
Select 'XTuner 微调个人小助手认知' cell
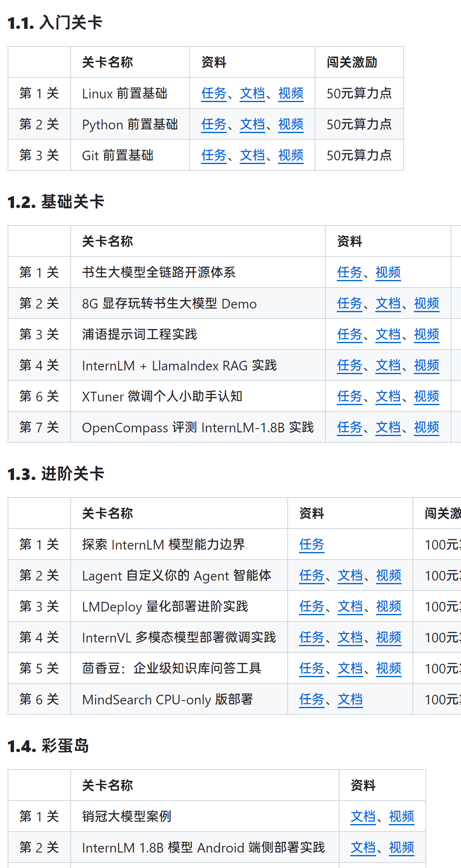pyautogui.click(x=198, y=396)
